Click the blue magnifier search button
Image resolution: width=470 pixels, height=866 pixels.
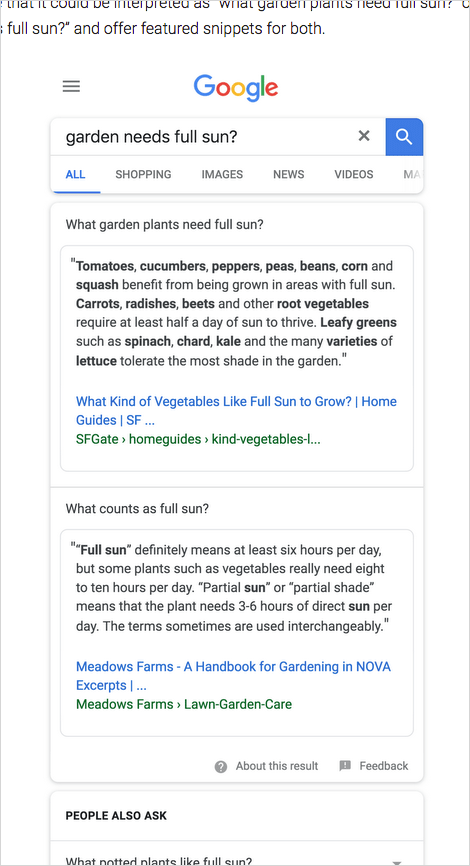[x=404, y=136]
